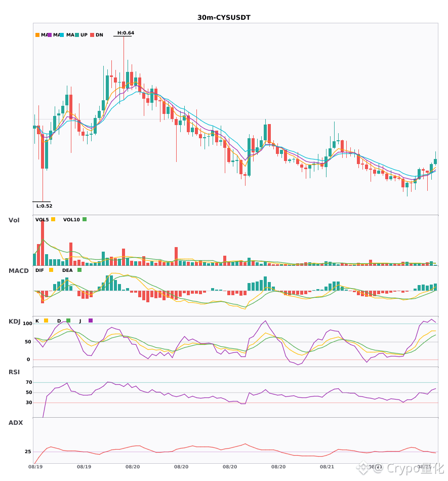Click the RSI axis value 70
The height and width of the screenshot is (481, 448).
[x=29, y=382]
